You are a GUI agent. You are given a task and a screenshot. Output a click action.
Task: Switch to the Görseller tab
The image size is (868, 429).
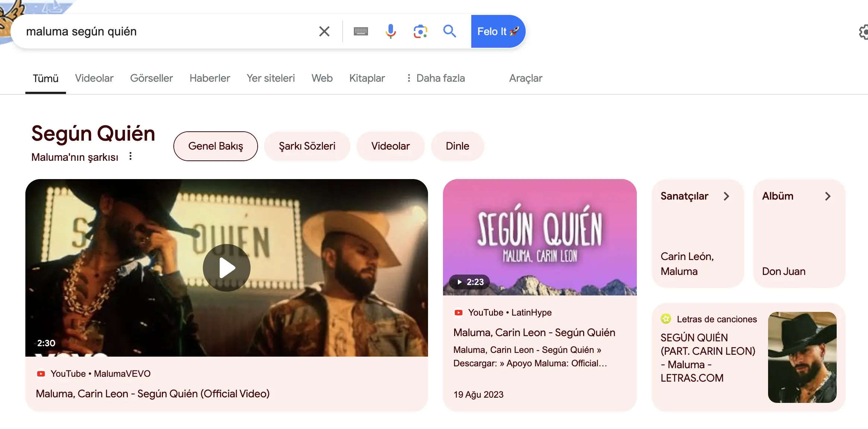pyautogui.click(x=151, y=78)
